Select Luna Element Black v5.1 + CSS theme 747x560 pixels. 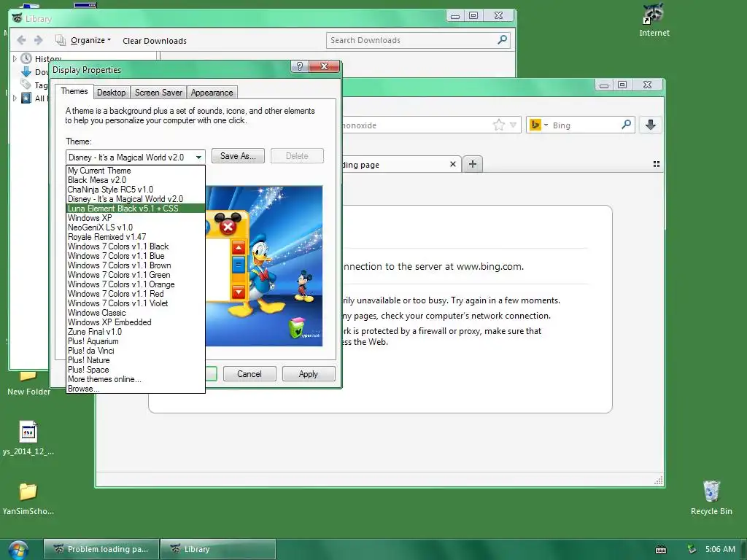pyautogui.click(x=135, y=209)
